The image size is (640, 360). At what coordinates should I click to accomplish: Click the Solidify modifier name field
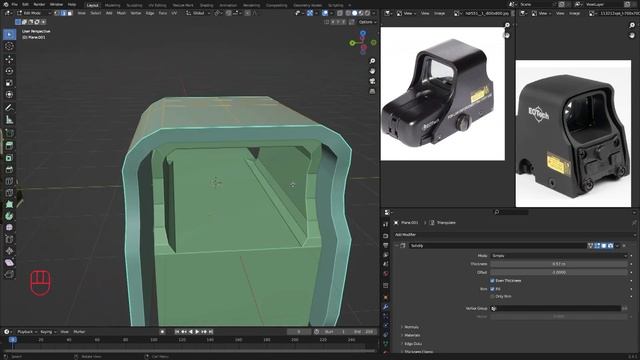tap(498, 246)
